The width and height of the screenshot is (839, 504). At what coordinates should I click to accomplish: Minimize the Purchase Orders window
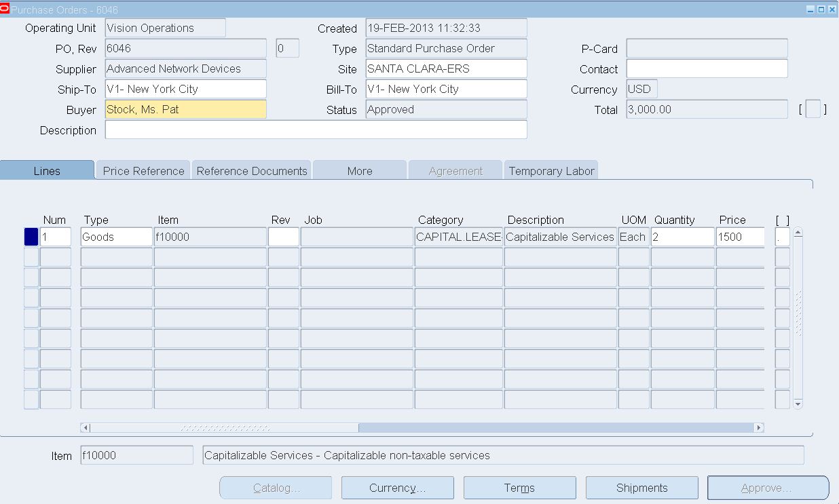(x=810, y=9)
